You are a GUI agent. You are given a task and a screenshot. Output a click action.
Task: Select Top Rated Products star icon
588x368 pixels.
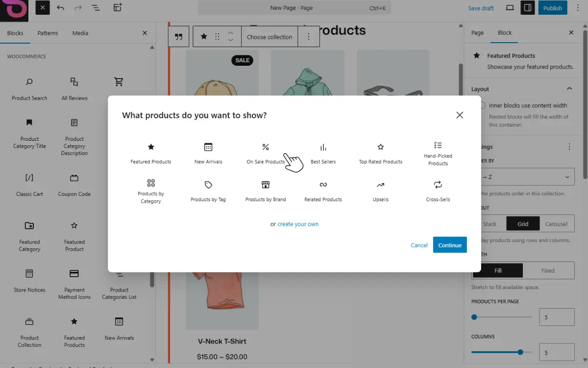coord(380,147)
